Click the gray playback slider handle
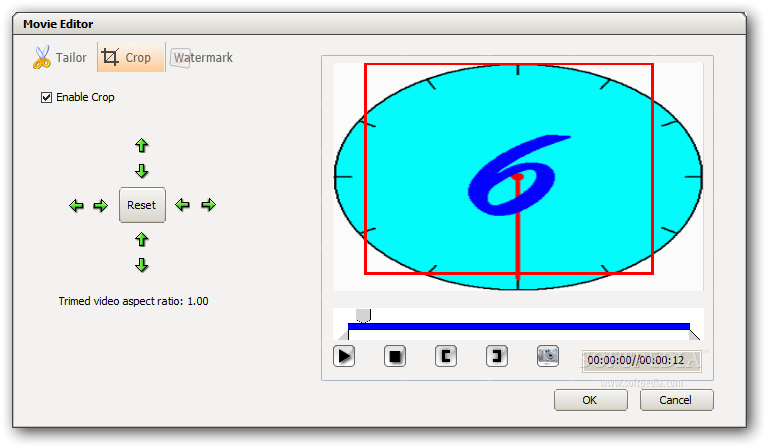Image resolution: width=767 pixels, height=448 pixels. 363,315
